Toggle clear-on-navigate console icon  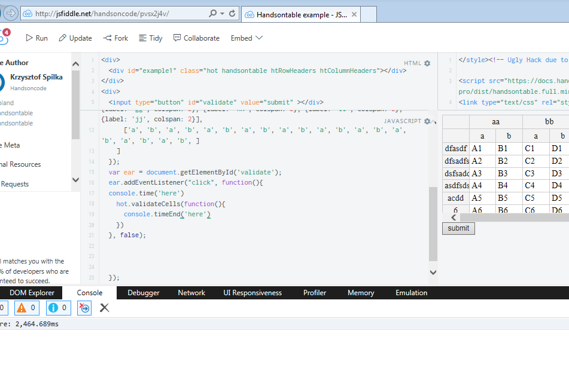84,308
